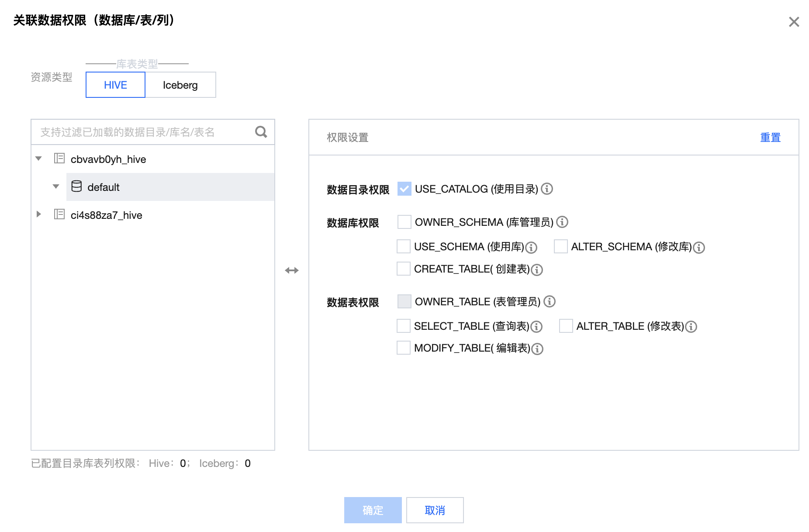Screen dimensions: 809x532
Task: Select the HIVE table type tab
Action: [x=115, y=85]
